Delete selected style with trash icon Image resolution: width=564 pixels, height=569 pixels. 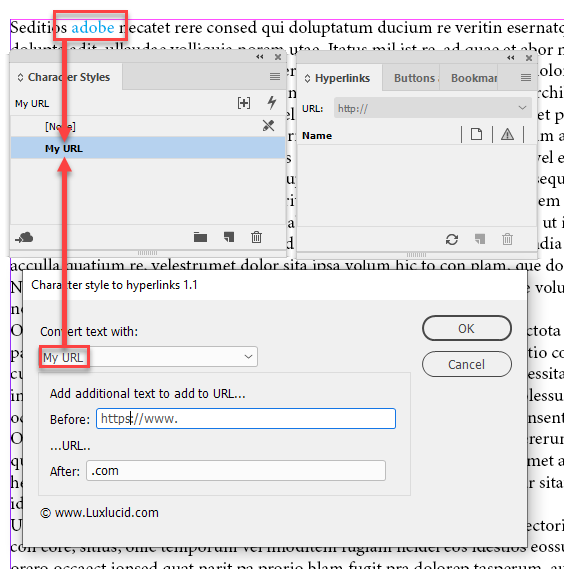click(x=256, y=237)
